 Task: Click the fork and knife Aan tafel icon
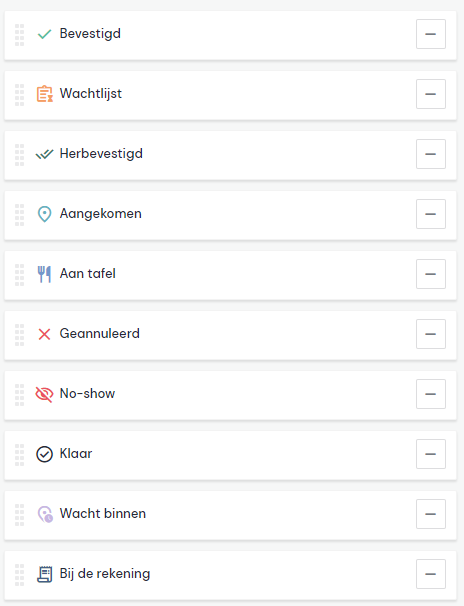point(44,274)
